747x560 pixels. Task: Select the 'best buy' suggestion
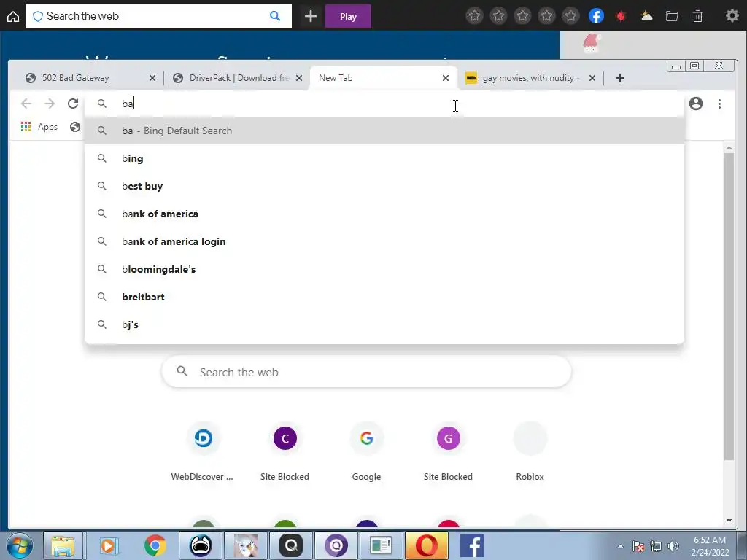384,186
